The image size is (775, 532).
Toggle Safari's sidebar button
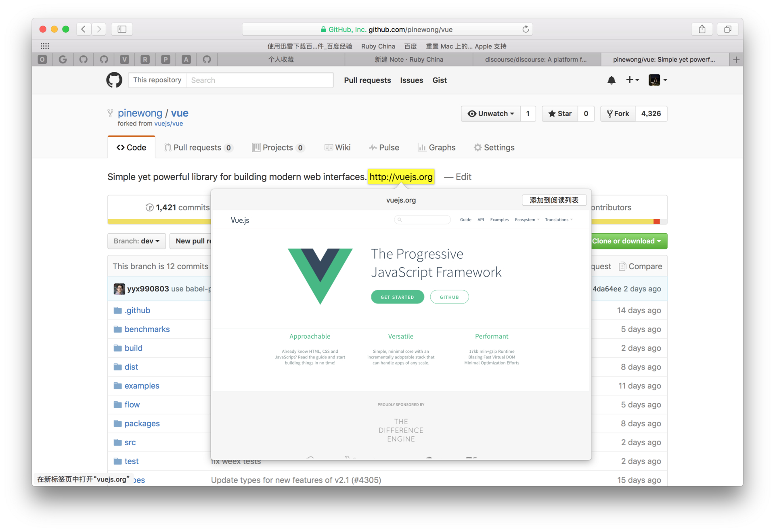[x=122, y=29]
